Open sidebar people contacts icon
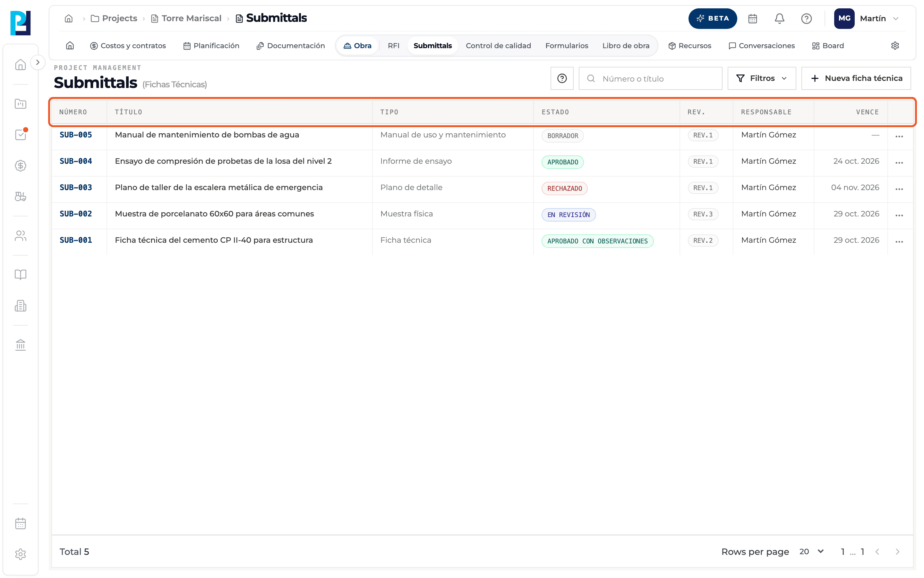924x578 pixels. 21,236
